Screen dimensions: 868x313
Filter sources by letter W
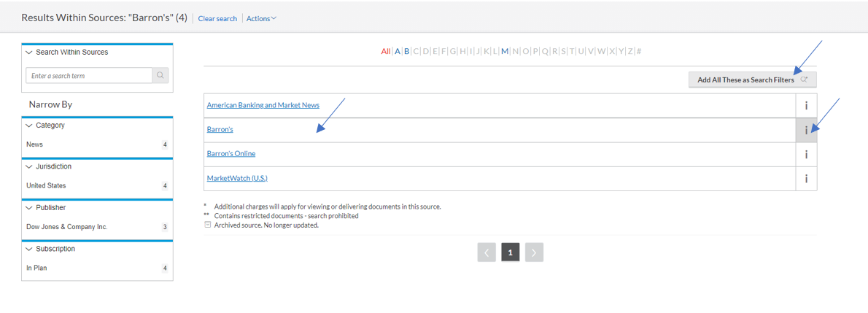pyautogui.click(x=602, y=52)
